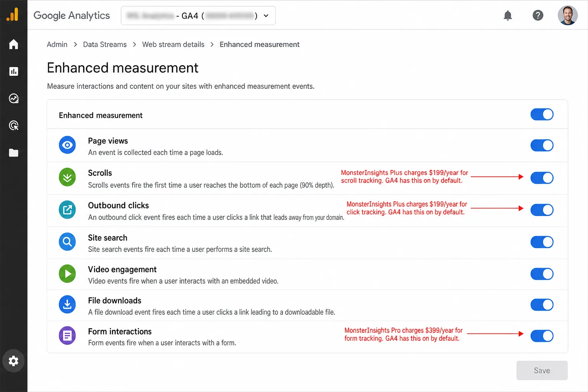Toggle Outbound clicks switch
Screen dimensions: 588x392
[x=542, y=210]
